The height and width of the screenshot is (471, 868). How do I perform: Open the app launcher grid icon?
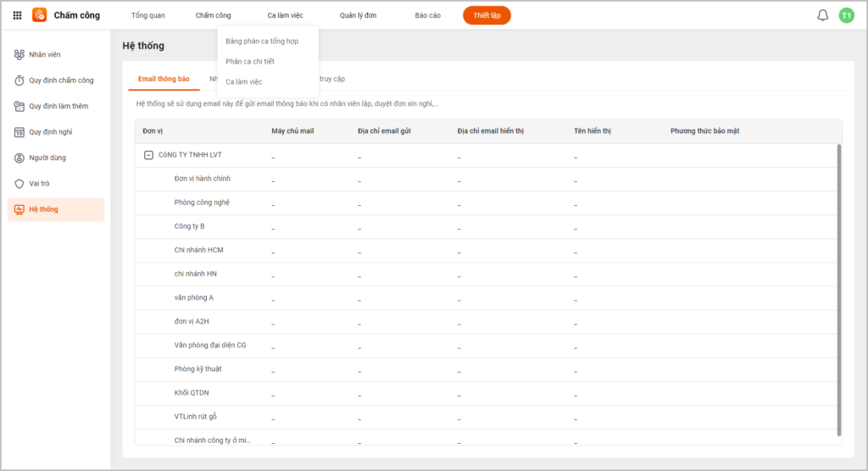[17, 15]
